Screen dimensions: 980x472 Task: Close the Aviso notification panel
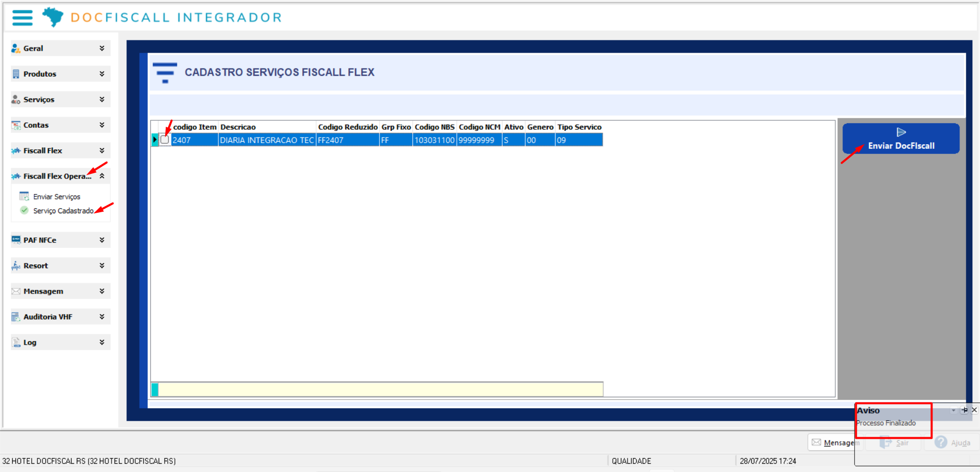point(974,410)
